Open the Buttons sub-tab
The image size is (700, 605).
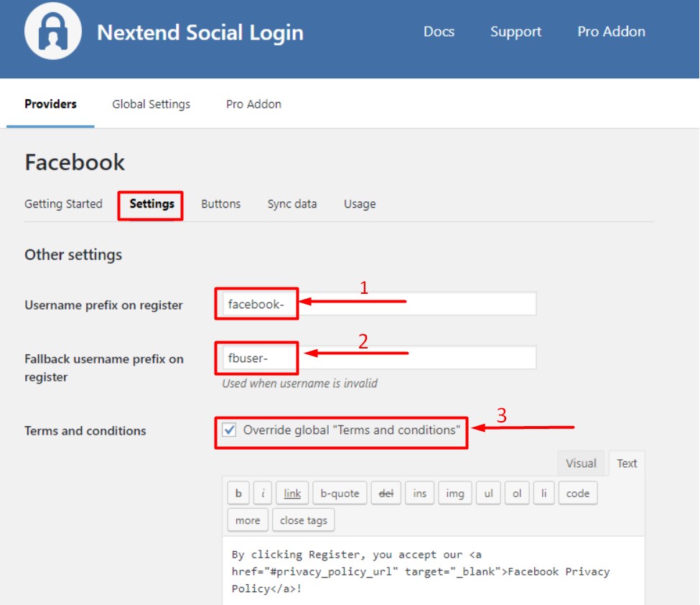(220, 204)
